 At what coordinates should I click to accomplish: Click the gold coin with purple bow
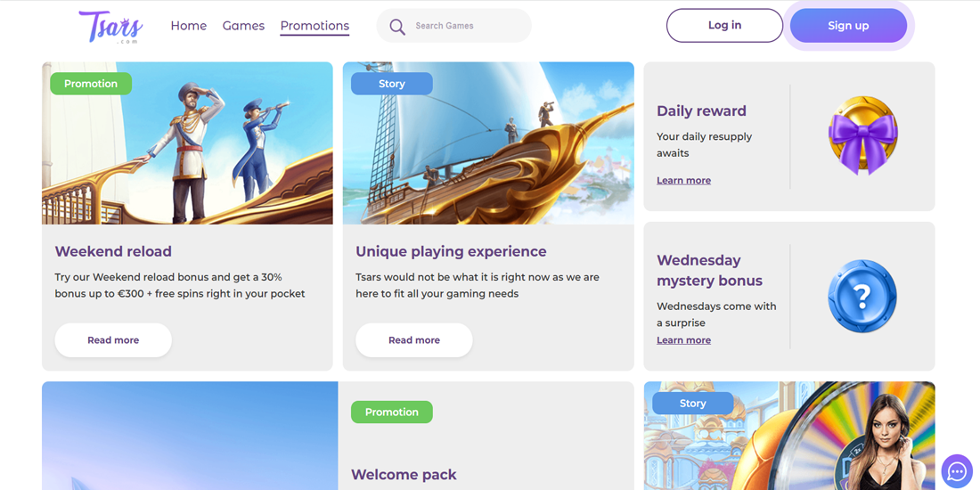862,136
